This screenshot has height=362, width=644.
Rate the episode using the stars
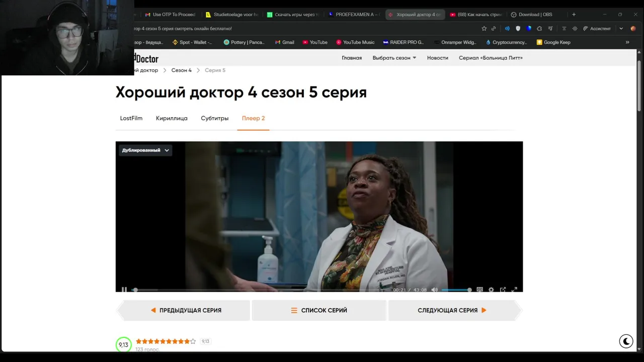[166, 341]
